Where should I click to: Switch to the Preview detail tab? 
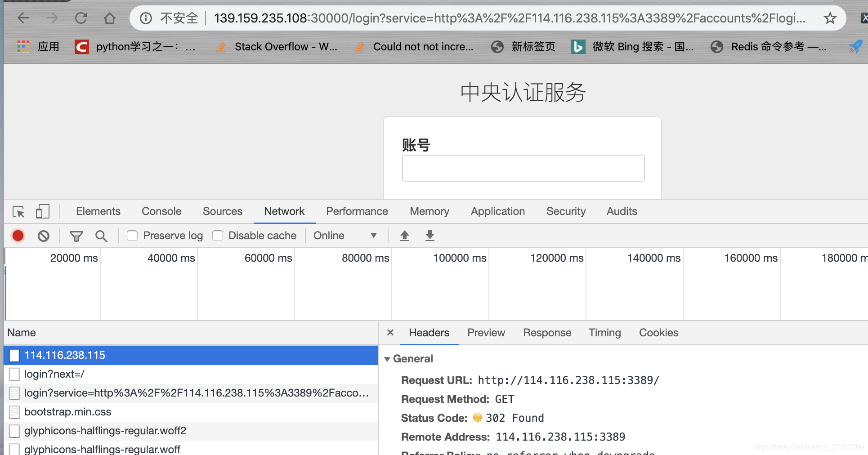pos(486,333)
